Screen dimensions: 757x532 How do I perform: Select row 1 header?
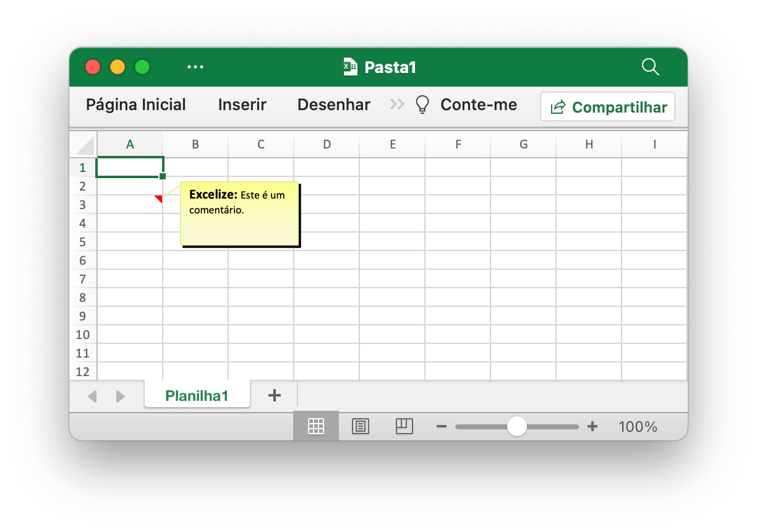tap(83, 167)
